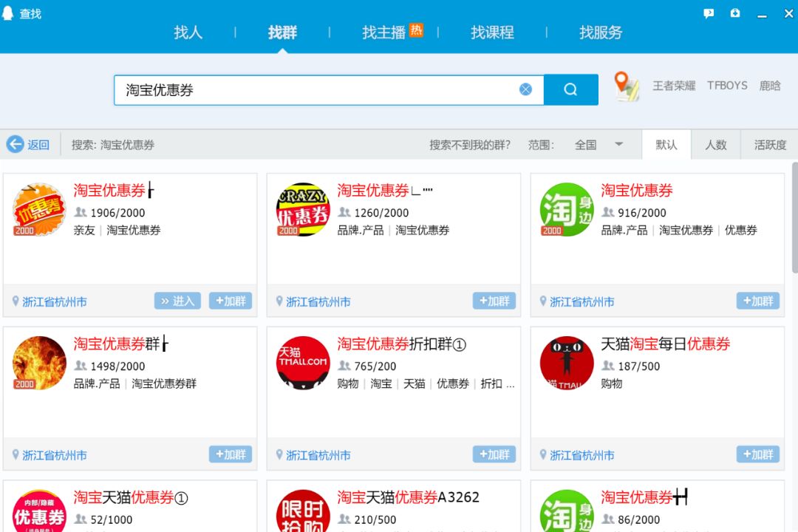Open the 找主播 tab

385,33
